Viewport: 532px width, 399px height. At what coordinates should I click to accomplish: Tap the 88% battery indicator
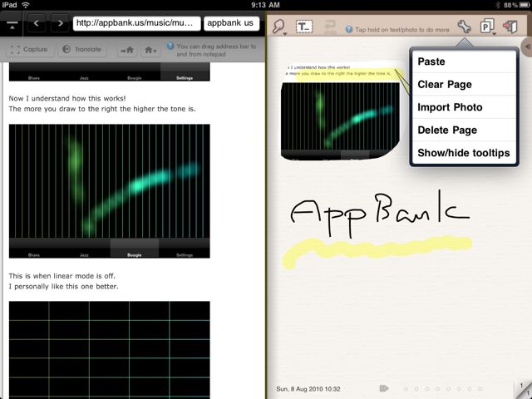click(x=515, y=5)
